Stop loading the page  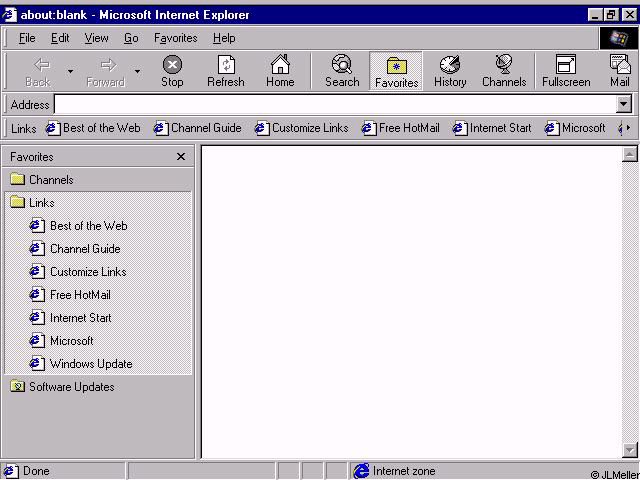[x=172, y=72]
